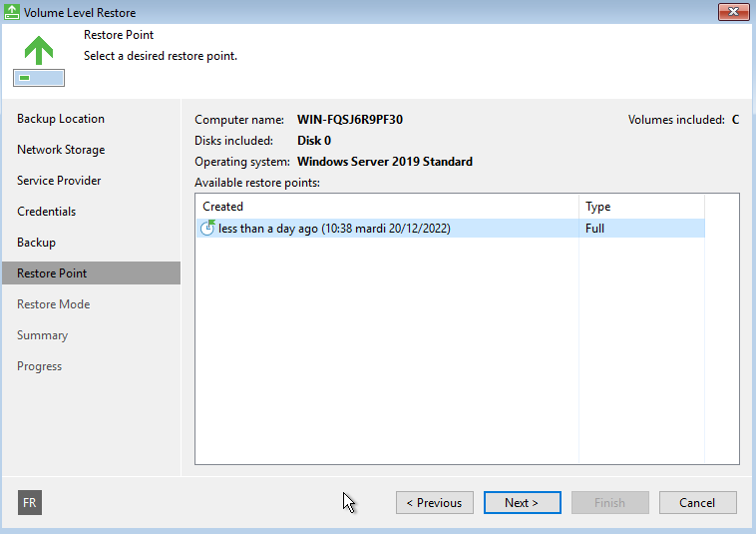This screenshot has width=756, height=534.
Task: Click the green upload arrow wizard icon
Action: 39,61
